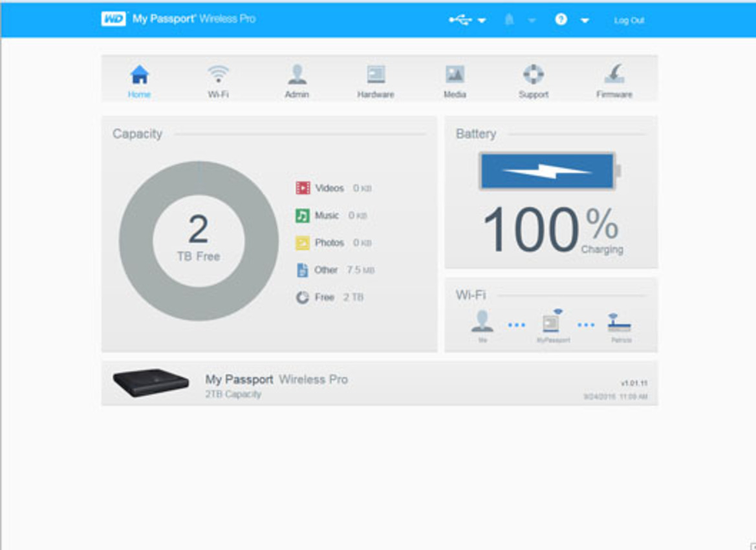The width and height of the screenshot is (756, 550).
Task: Click the 'TB Free' label in donut
Action: coord(199,257)
